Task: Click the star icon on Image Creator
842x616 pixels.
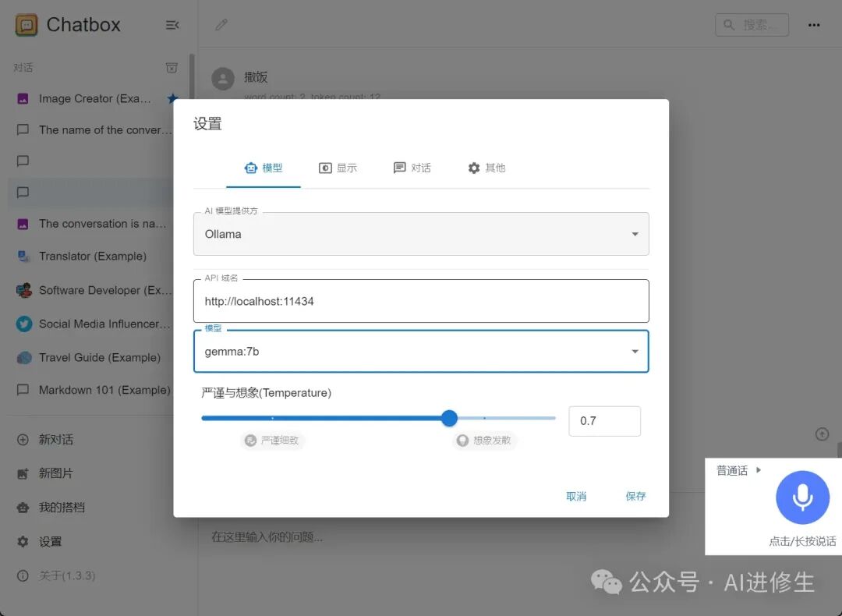Action: click(x=172, y=98)
